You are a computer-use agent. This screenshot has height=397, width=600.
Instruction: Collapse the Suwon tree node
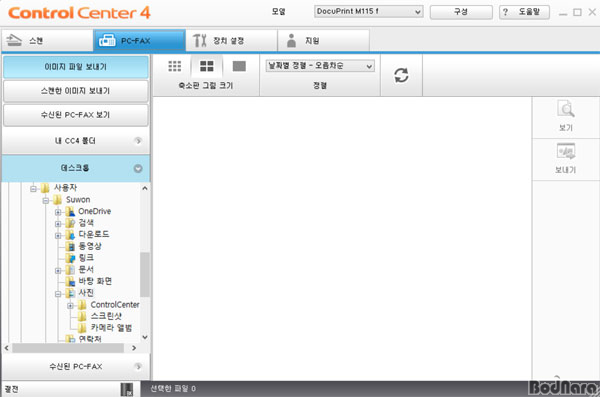[x=46, y=200]
